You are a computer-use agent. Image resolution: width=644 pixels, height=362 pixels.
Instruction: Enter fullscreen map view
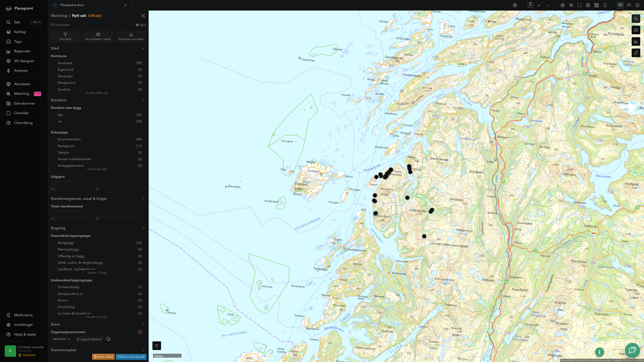point(580,5)
